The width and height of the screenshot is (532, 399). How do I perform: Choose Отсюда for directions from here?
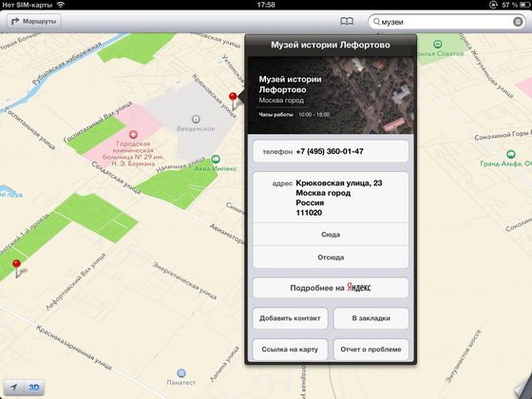(x=331, y=257)
